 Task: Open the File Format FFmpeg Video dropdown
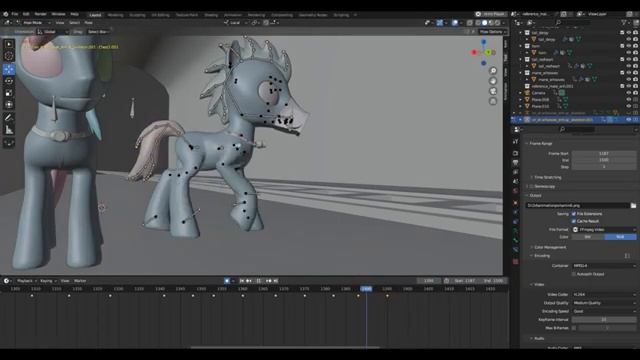(x=604, y=230)
